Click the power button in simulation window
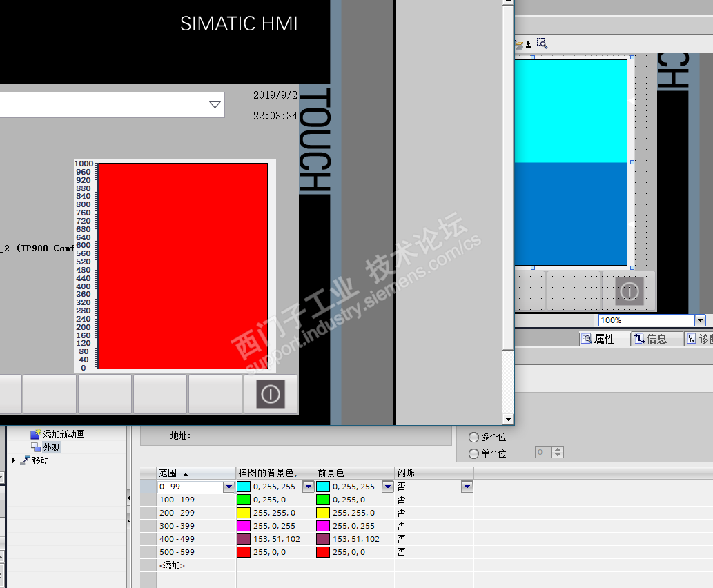 pyautogui.click(x=271, y=394)
